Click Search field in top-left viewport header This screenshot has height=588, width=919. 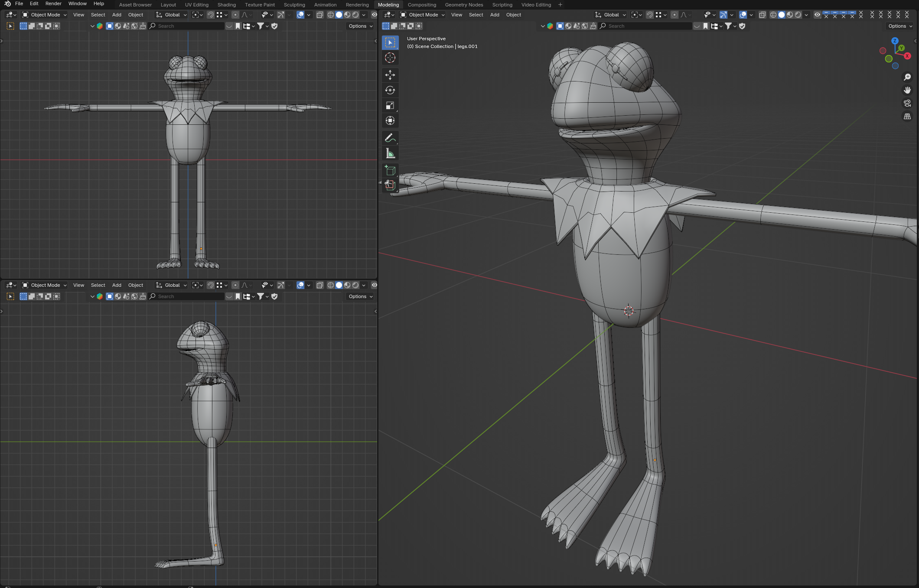point(186,26)
